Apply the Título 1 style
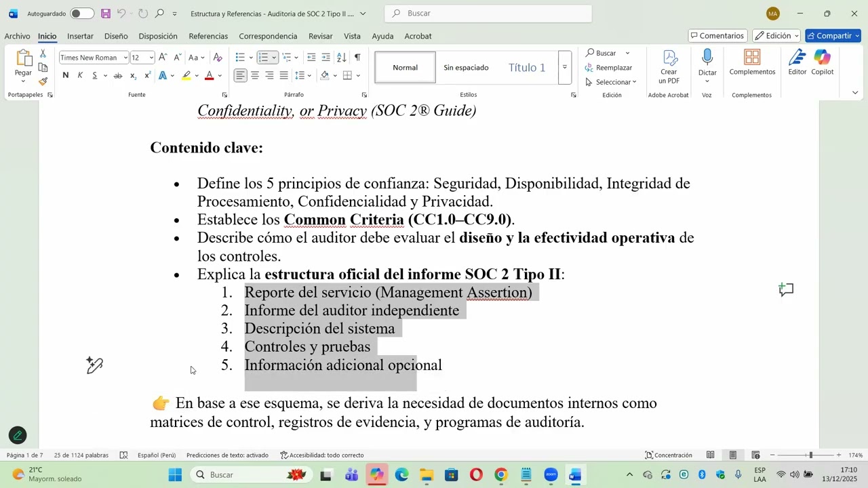The image size is (868, 488). click(x=527, y=67)
